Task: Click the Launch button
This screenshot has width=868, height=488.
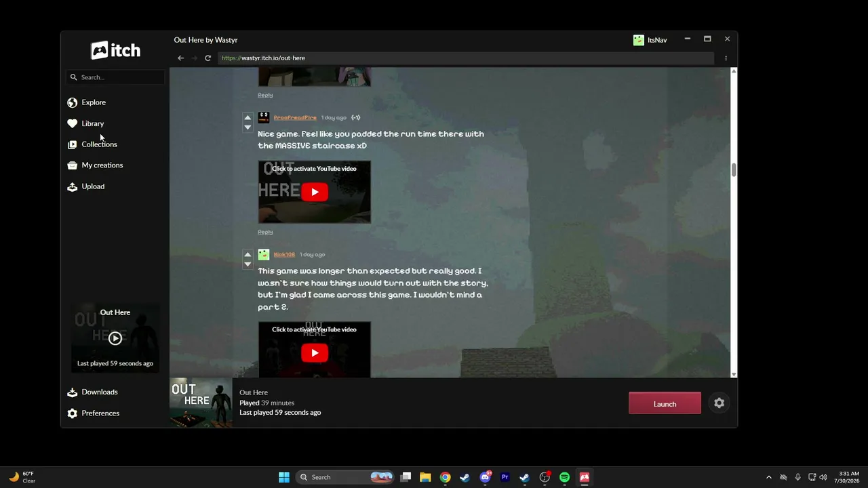Action: click(x=665, y=403)
